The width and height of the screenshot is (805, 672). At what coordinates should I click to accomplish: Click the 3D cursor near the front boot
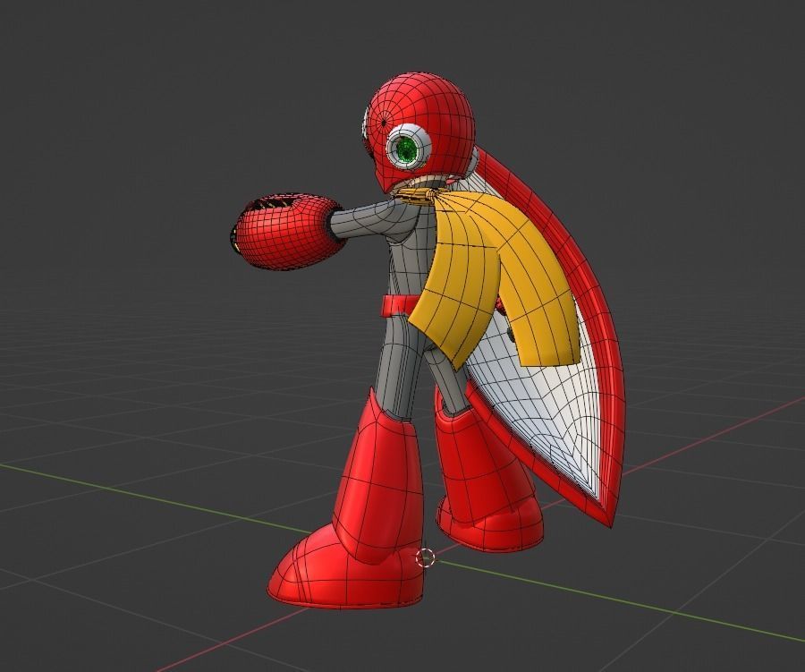425,557
